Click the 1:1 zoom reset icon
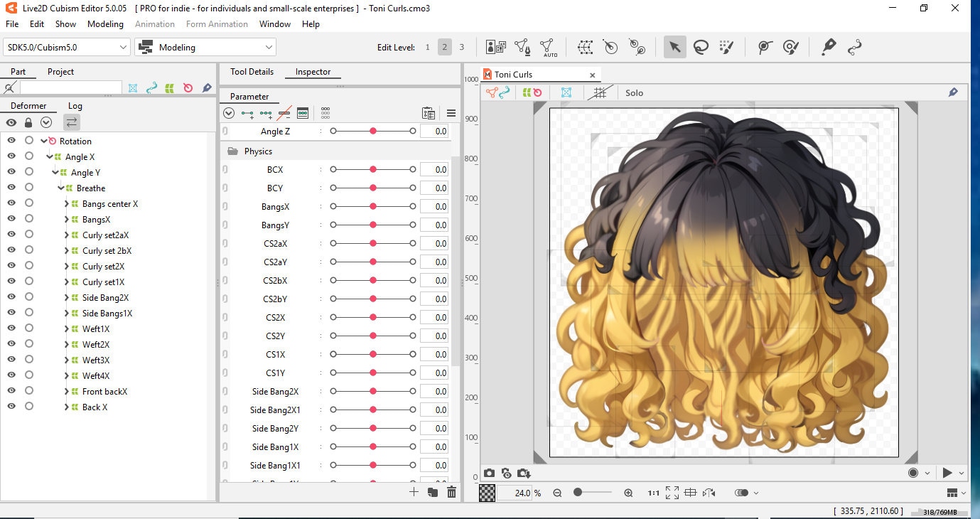 point(653,492)
